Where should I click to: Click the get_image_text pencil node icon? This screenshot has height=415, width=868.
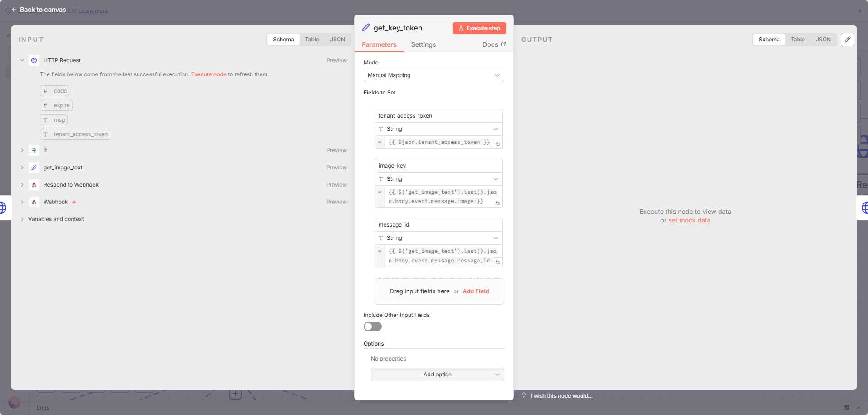pos(34,168)
